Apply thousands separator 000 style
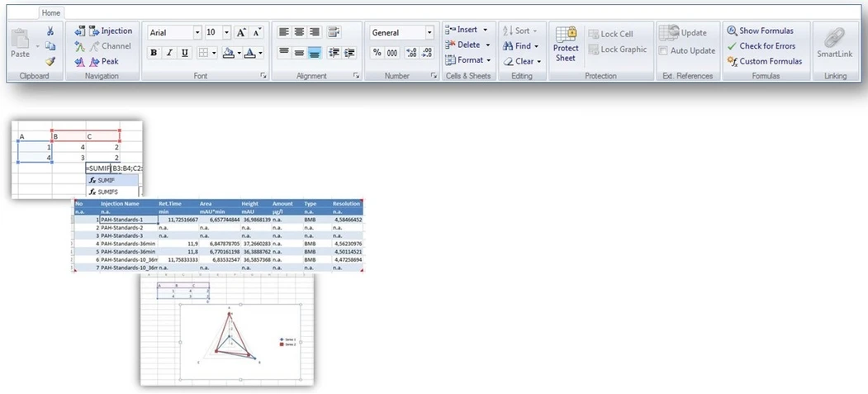 coord(392,53)
